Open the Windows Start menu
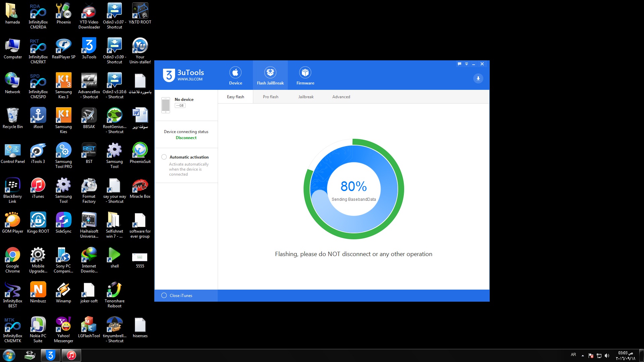This screenshot has width=644, height=362. pos(9,355)
